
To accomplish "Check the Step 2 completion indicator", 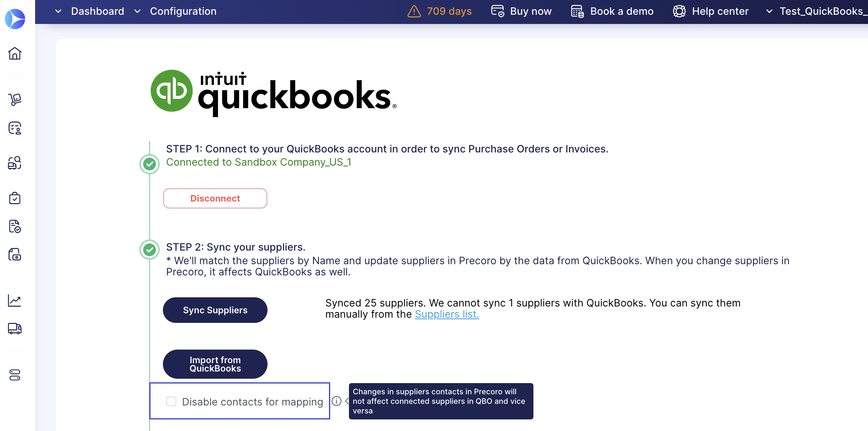I will pyautogui.click(x=149, y=249).
